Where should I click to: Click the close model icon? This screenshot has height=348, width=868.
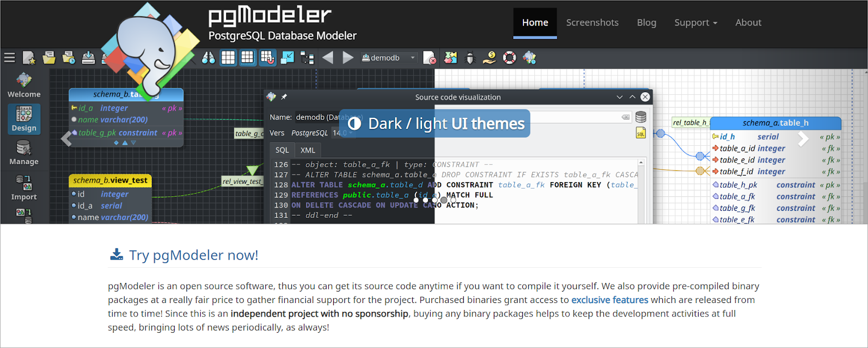click(x=429, y=57)
